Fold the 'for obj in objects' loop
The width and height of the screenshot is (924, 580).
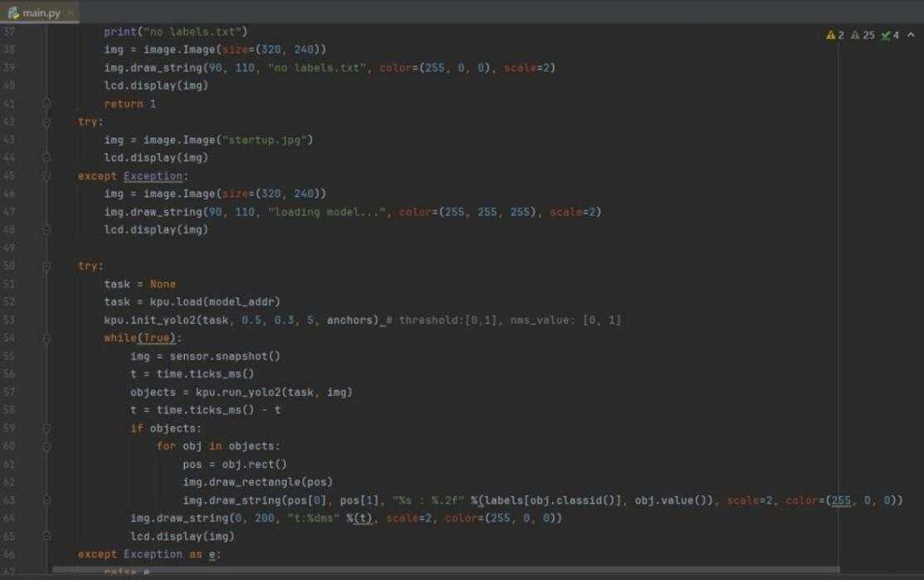click(47, 447)
